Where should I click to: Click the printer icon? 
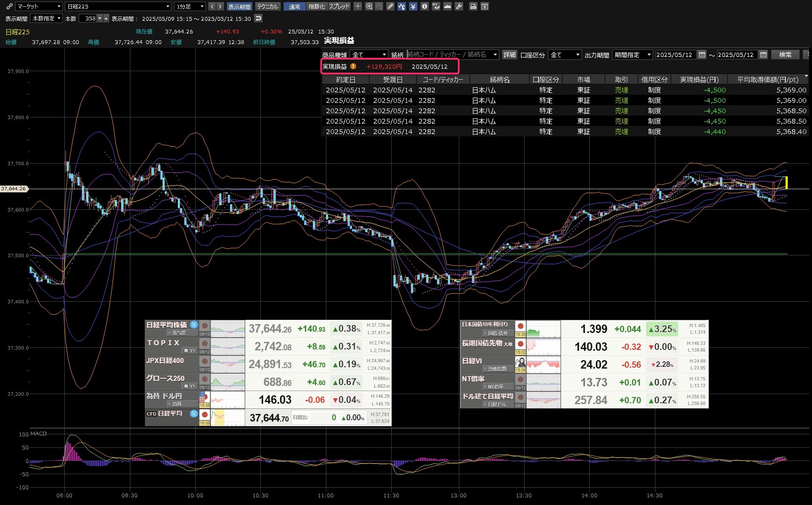coord(473,6)
